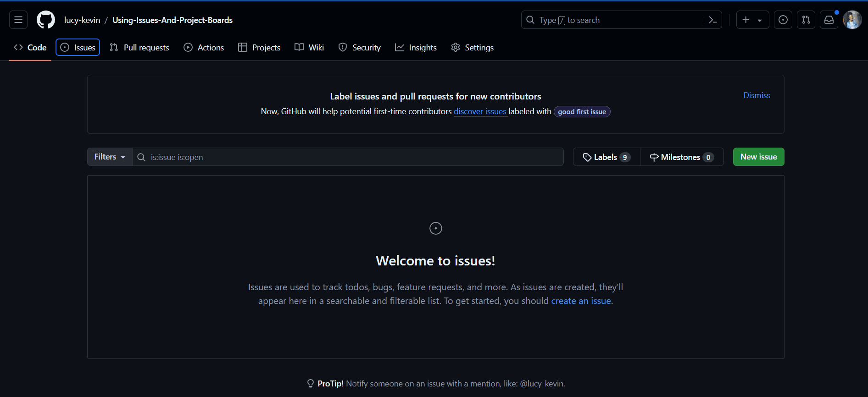Open the Filters dropdown

tap(110, 157)
